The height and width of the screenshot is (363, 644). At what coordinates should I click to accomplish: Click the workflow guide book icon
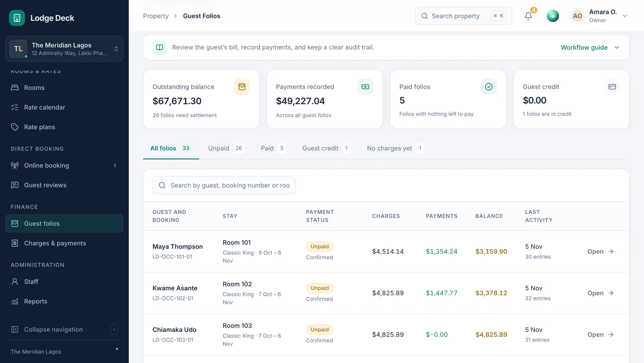point(160,47)
